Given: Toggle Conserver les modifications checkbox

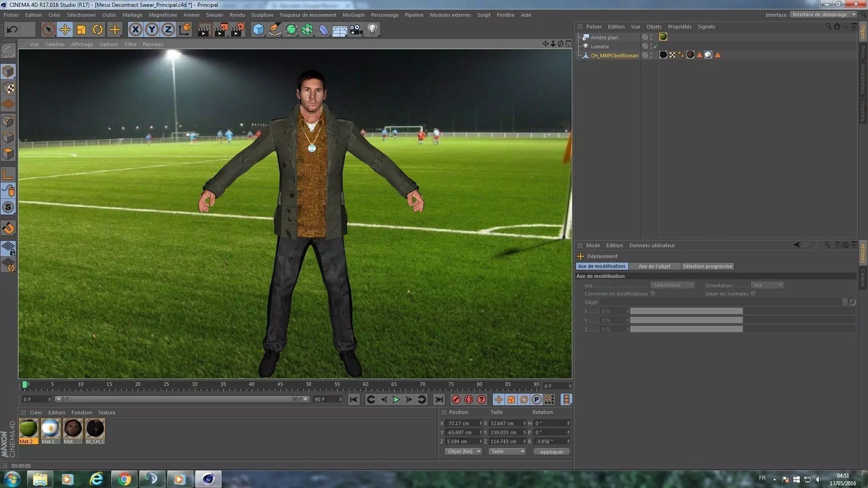Looking at the screenshot, I should (653, 294).
